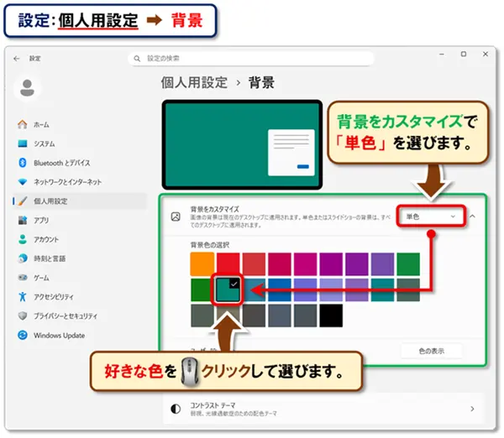Click the システム monitor icon

[x=22, y=143]
